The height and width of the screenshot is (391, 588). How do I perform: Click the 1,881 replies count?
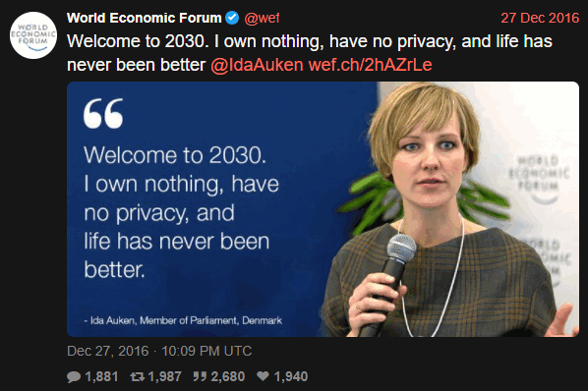pyautogui.click(x=101, y=376)
